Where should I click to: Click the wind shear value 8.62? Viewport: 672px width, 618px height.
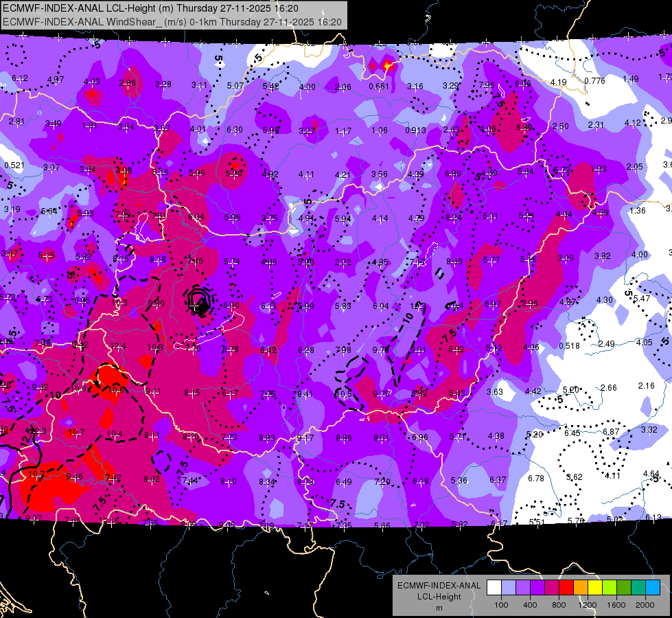152,479
